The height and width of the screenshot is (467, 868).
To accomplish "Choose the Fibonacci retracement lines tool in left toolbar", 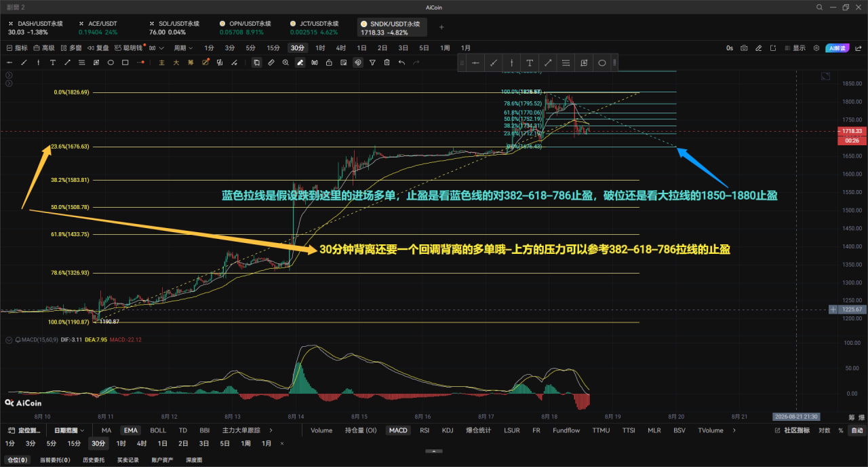I will 82,62.
